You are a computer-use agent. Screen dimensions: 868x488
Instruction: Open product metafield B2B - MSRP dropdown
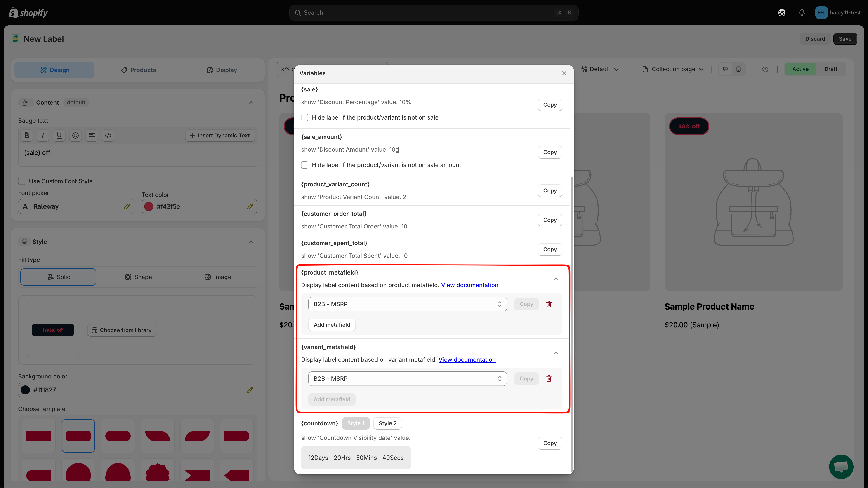point(407,304)
